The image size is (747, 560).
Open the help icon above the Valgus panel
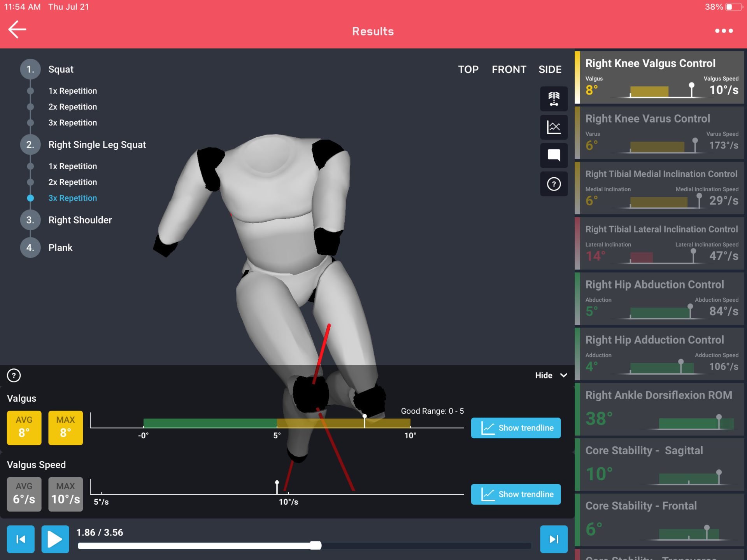click(x=14, y=375)
